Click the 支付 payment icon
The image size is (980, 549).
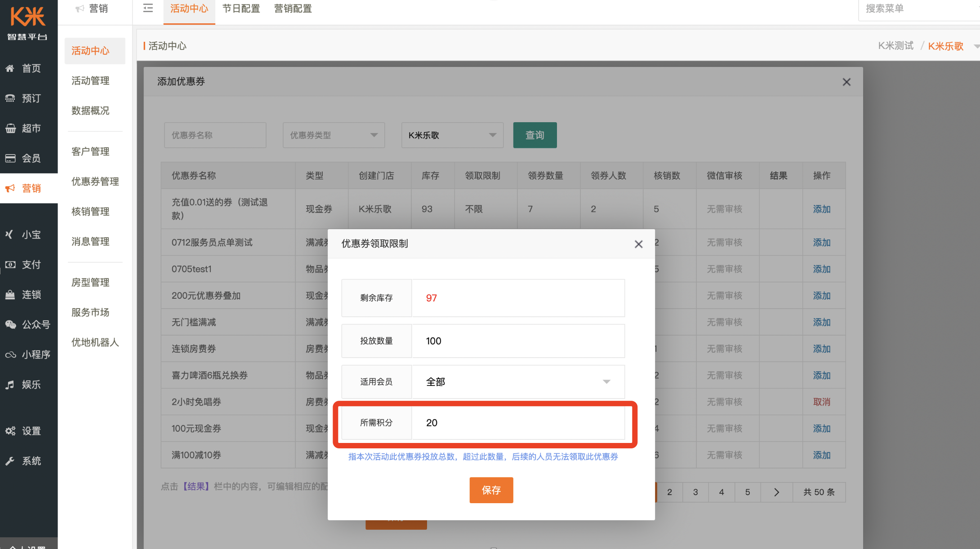[10, 265]
